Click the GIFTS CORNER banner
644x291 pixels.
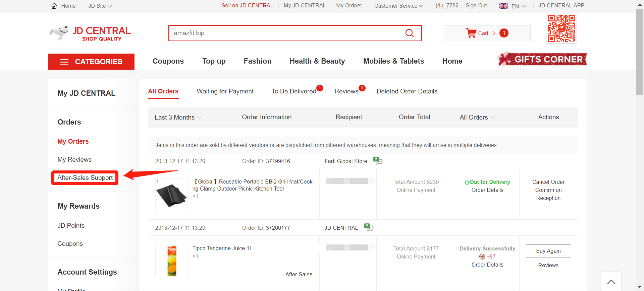(542, 59)
